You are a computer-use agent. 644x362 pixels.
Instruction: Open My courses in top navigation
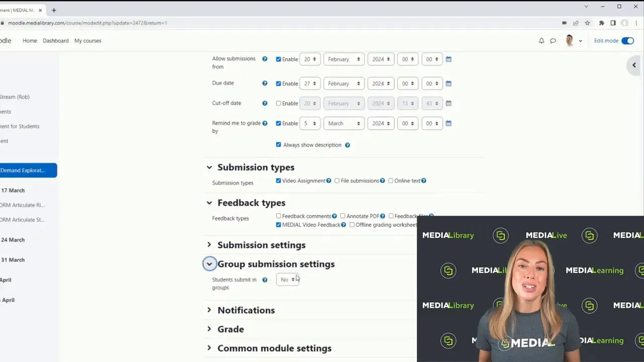(x=88, y=41)
